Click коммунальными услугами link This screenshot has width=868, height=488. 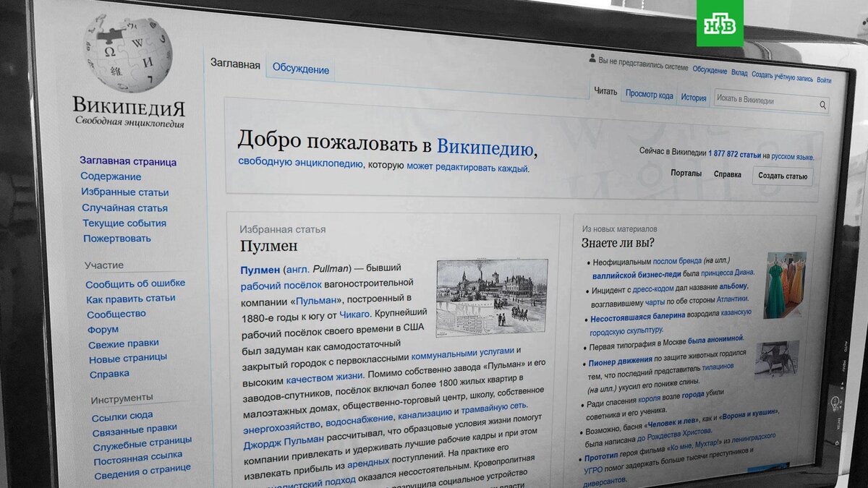point(463,353)
